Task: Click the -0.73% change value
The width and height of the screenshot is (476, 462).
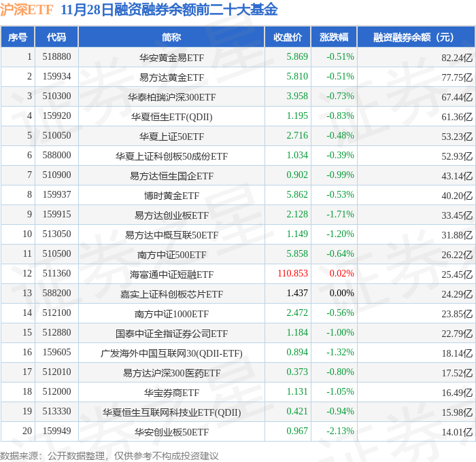Action: pyautogui.click(x=340, y=96)
